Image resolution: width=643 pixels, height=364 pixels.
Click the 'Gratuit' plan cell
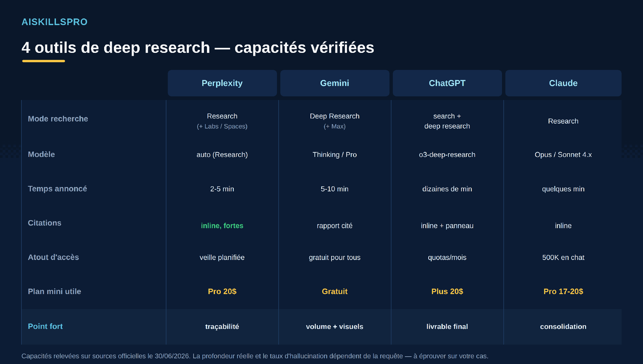335,291
